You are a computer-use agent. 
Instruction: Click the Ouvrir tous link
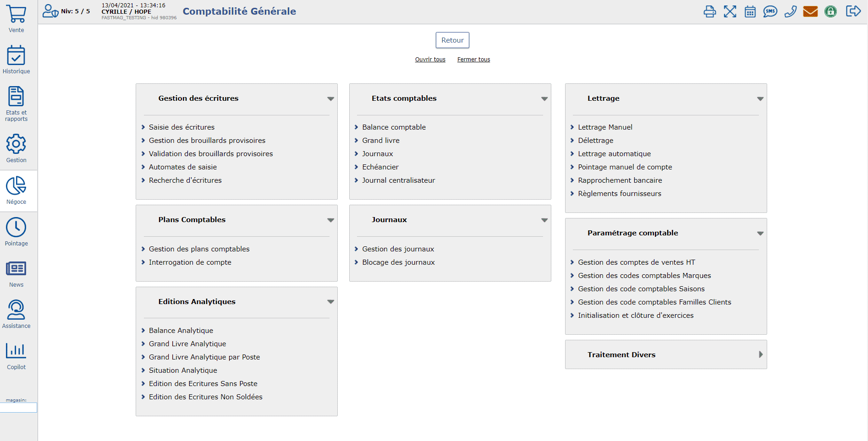pyautogui.click(x=430, y=60)
